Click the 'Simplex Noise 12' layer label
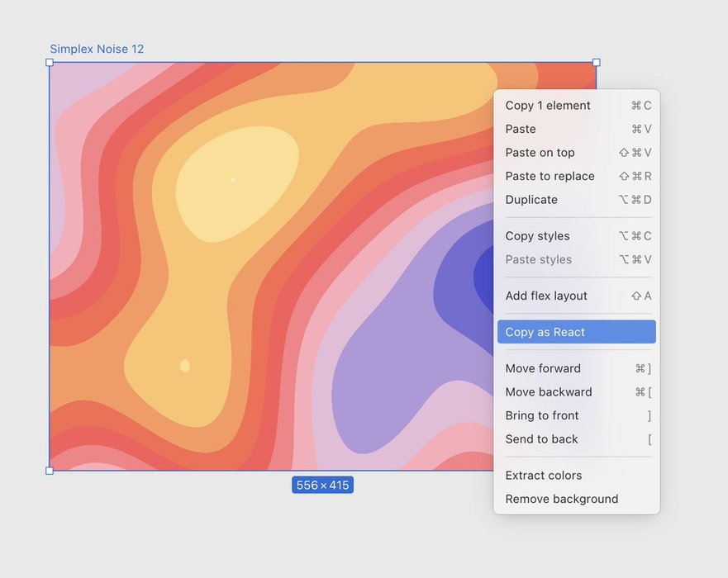The width and height of the screenshot is (728, 578). pos(97,50)
